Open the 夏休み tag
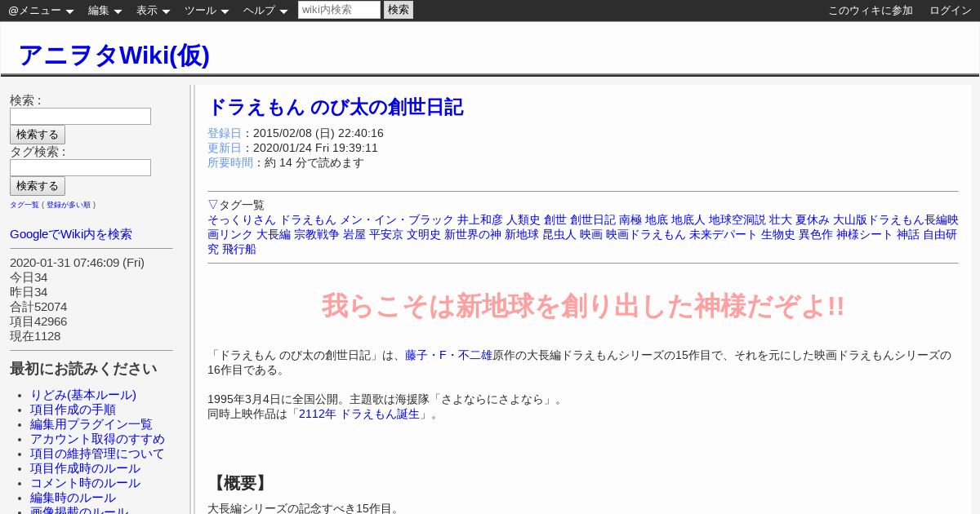 (x=813, y=220)
